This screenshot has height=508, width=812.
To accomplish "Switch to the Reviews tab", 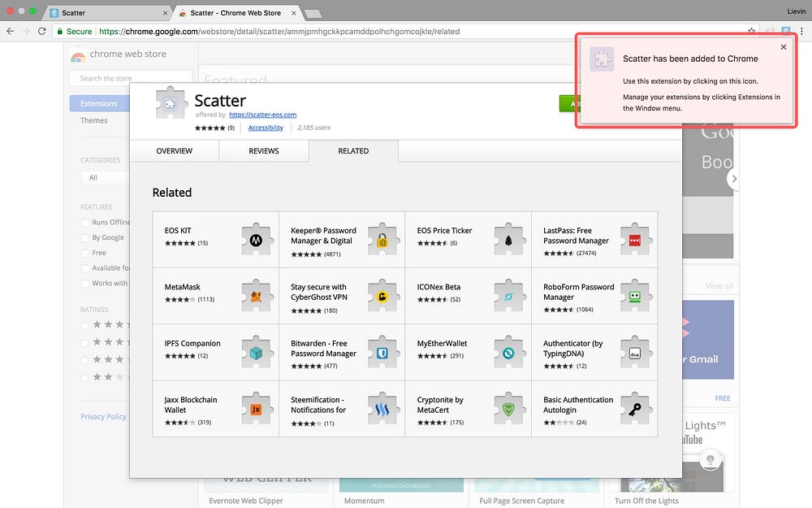I will coord(264,151).
